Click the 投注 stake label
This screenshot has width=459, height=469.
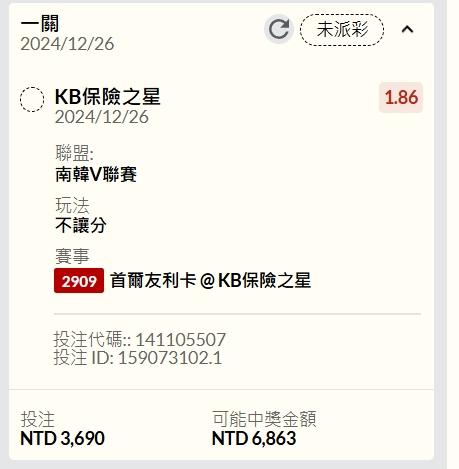pyautogui.click(x=37, y=419)
